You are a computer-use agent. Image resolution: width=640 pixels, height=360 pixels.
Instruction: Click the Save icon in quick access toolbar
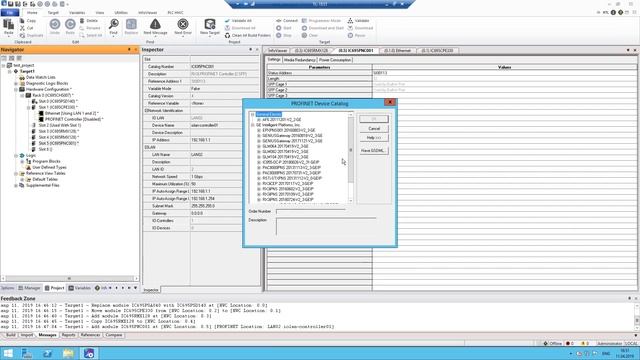[x=11, y=4]
